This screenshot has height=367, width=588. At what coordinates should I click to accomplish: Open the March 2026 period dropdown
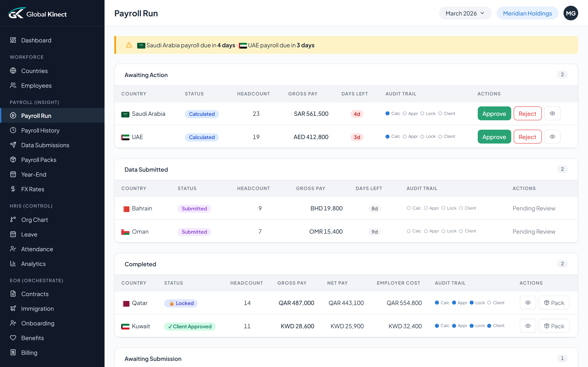[x=465, y=13]
